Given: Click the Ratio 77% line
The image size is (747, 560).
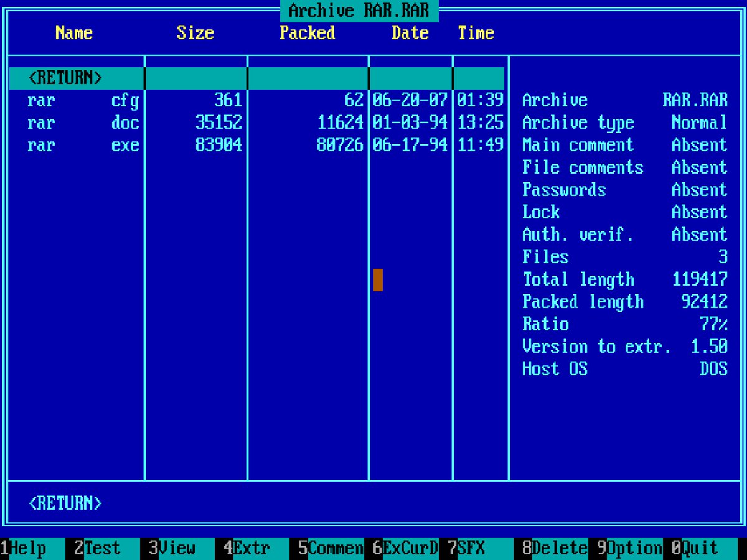Looking at the screenshot, I should coord(625,324).
